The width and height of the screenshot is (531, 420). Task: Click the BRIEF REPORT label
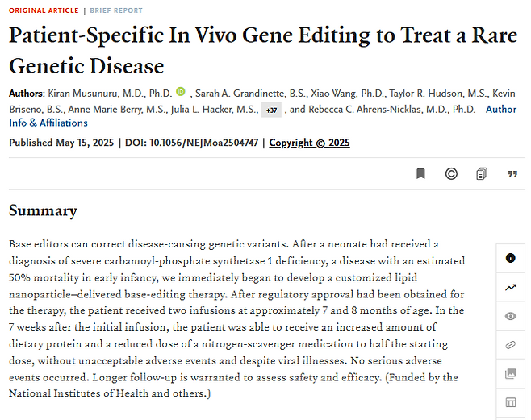(x=116, y=10)
